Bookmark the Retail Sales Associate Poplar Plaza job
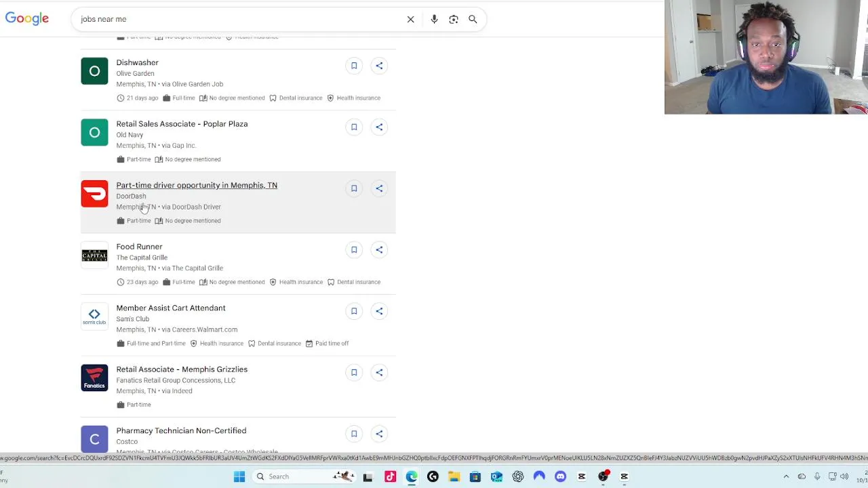The image size is (868, 488). [354, 127]
